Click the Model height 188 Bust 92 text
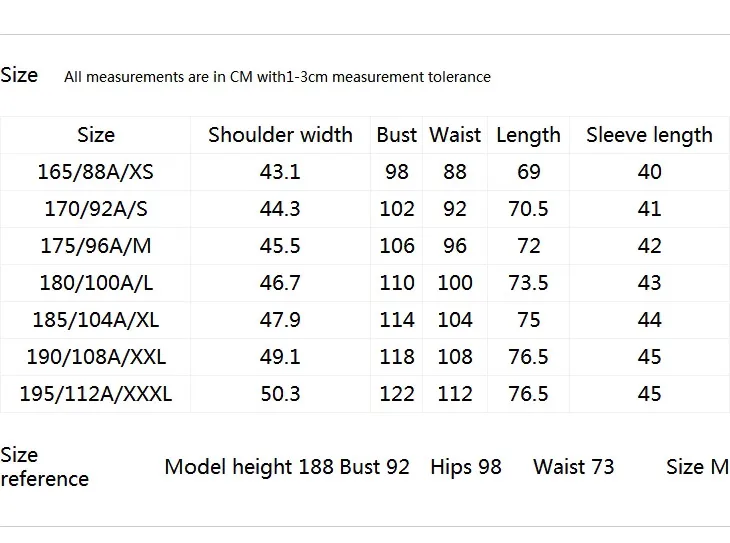The width and height of the screenshot is (730, 543). coord(287,467)
